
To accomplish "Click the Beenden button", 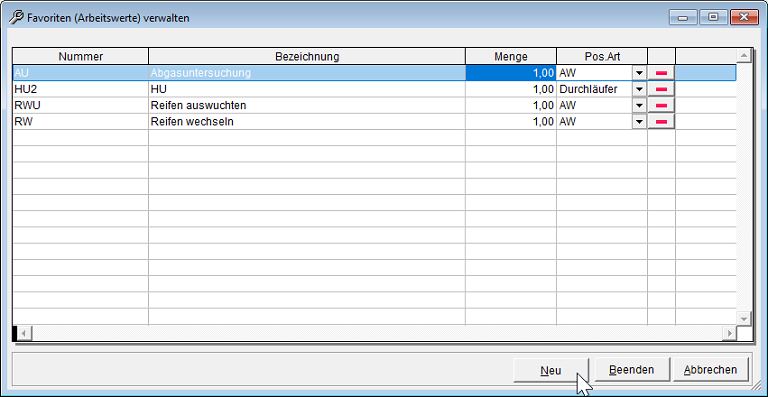I will point(631,370).
